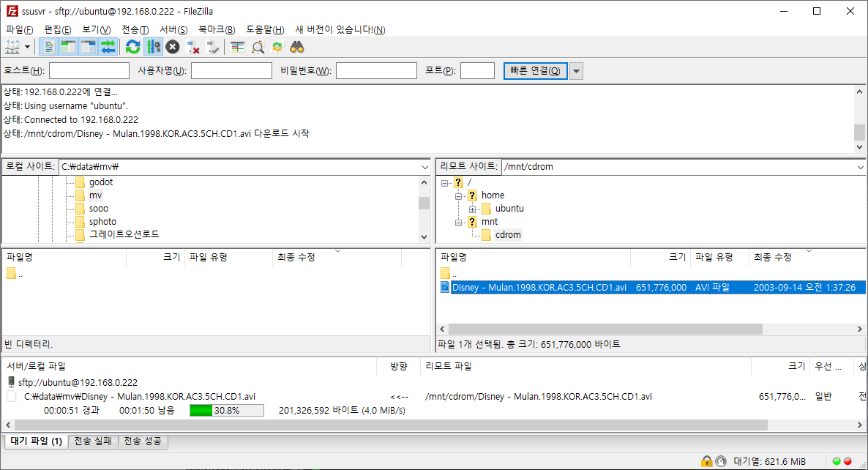Collapse the home node in remote tree
868x470 pixels.
458,196
